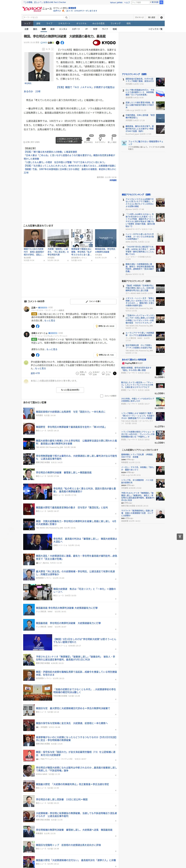Share 辺真一 comment on X
The image size is (186, 868).
click(x=33, y=326)
